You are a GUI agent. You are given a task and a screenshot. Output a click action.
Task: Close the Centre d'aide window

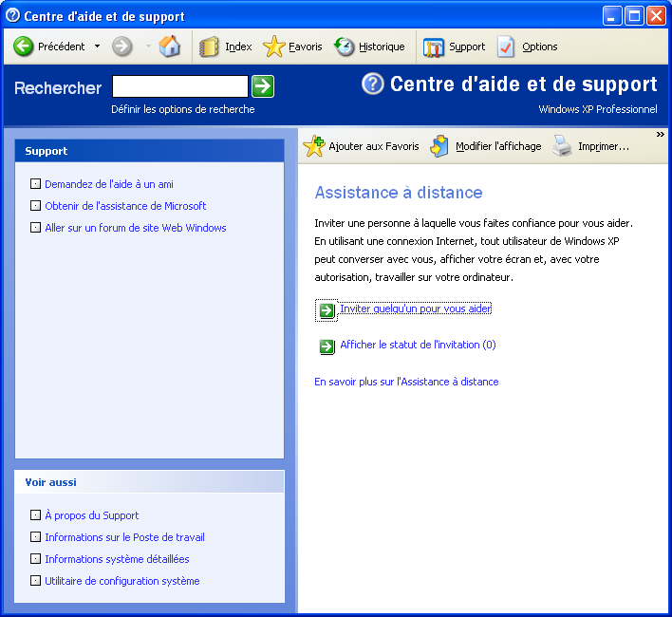(656, 16)
